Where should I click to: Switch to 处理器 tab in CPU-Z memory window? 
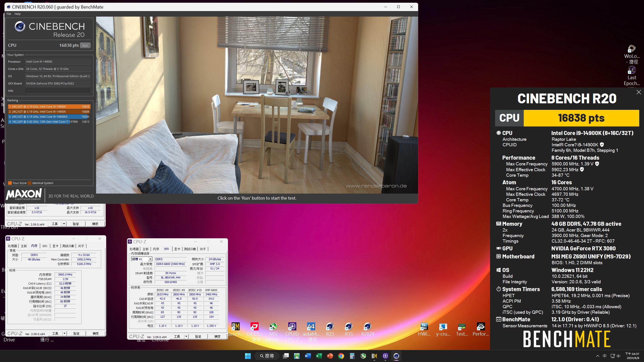point(12,246)
